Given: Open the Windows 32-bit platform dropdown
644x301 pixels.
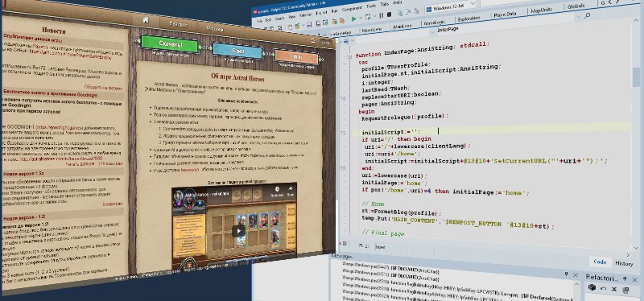Looking at the screenshot, I should pyautogui.click(x=473, y=4).
